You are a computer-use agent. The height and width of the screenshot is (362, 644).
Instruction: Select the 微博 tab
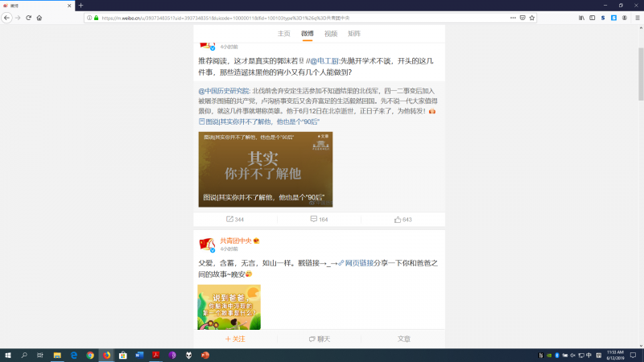(308, 34)
